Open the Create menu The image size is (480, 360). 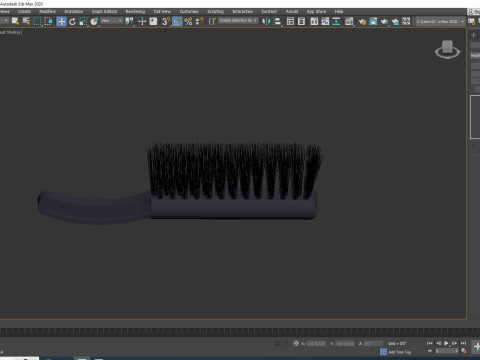pos(24,11)
